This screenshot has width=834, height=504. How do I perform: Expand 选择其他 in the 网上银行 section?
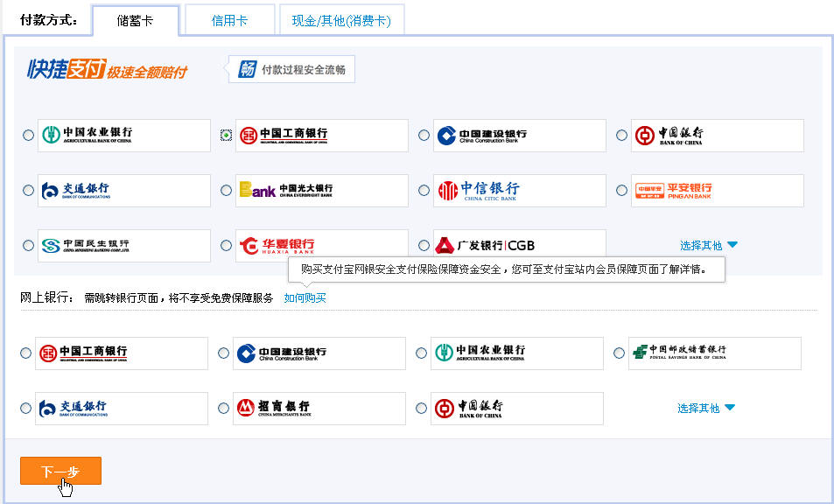[706, 408]
